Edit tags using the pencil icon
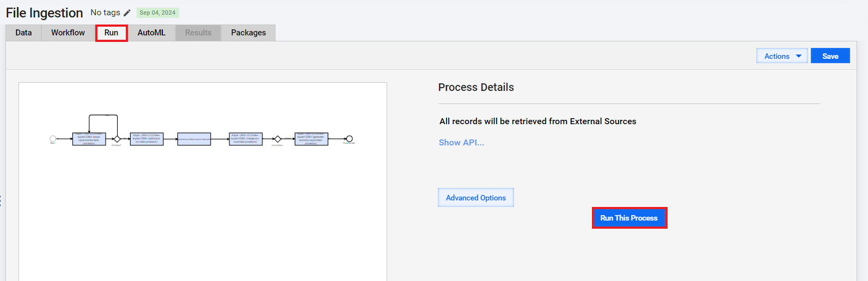Image resolution: width=868 pixels, height=281 pixels. coord(127,13)
